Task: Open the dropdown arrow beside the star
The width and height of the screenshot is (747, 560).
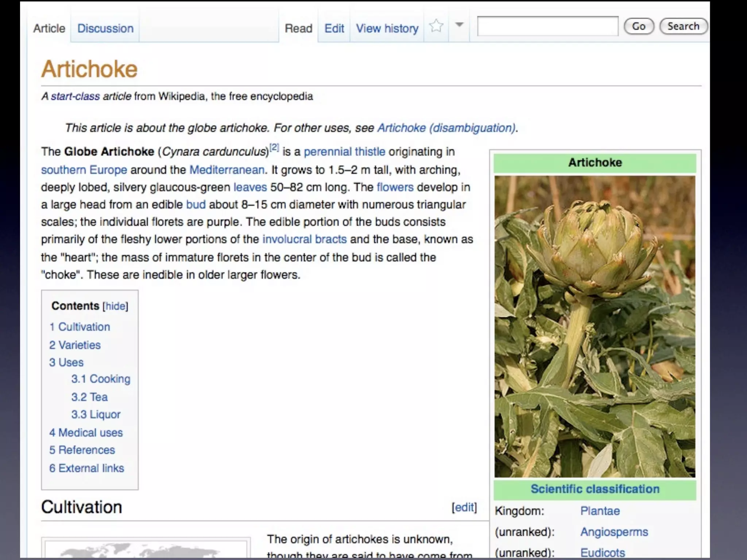Action: (459, 25)
